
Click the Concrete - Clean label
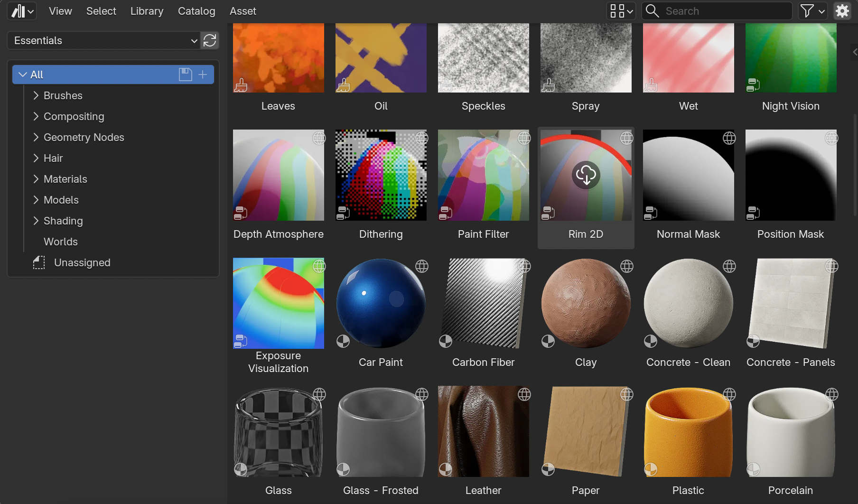(689, 362)
